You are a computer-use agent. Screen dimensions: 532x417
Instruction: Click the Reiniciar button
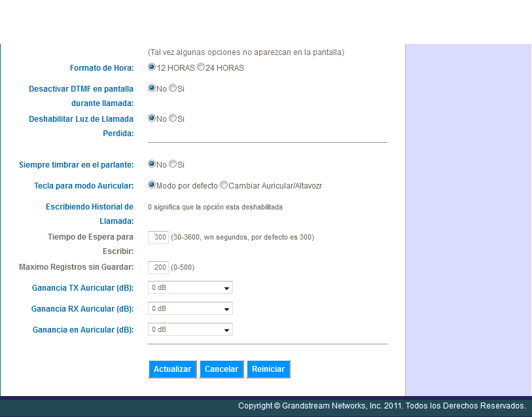click(268, 369)
